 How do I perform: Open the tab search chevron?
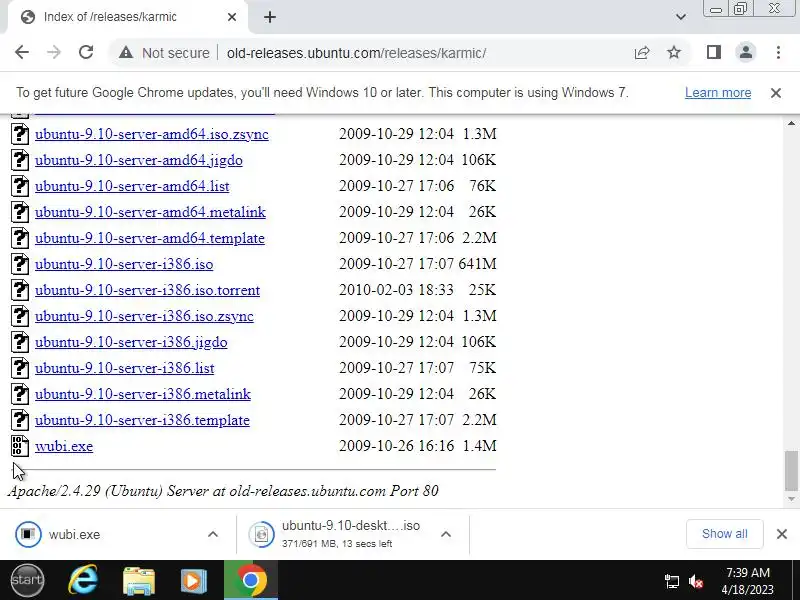681,17
